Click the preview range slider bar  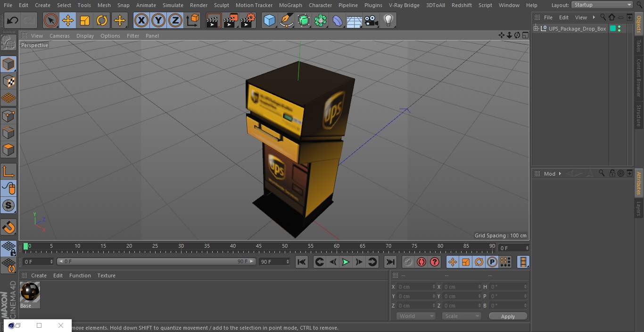click(x=157, y=261)
